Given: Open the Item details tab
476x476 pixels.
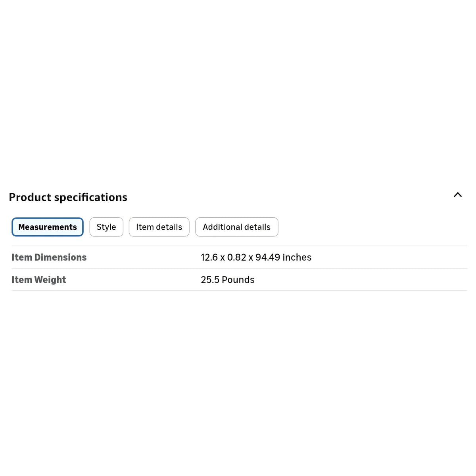Looking at the screenshot, I should pos(159,227).
